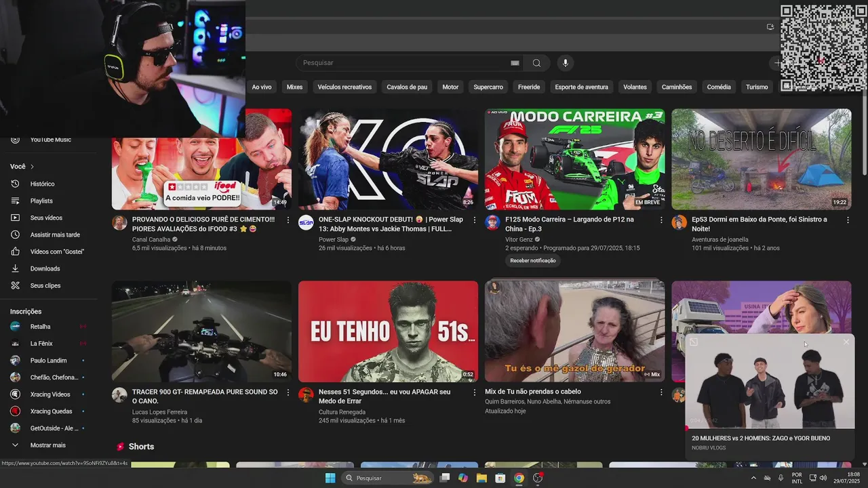Open Aventuras de joanella channel avatar
This screenshot has width=868, height=488.
679,223
